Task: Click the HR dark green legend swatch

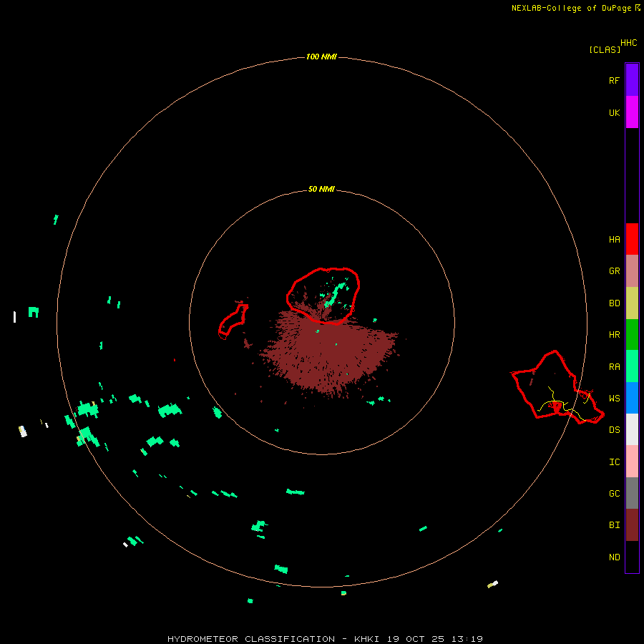Action: click(x=632, y=335)
